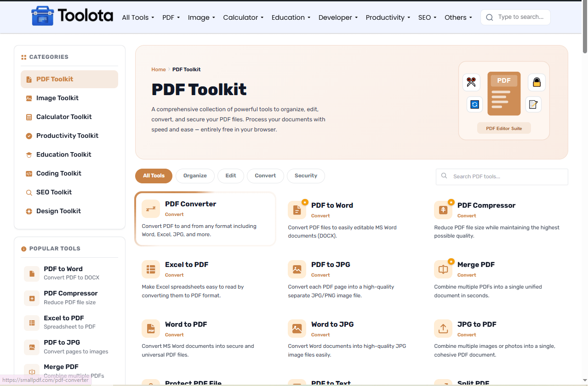
Task: Click the page vertical scrollbar thumb
Action: tap(585, 28)
